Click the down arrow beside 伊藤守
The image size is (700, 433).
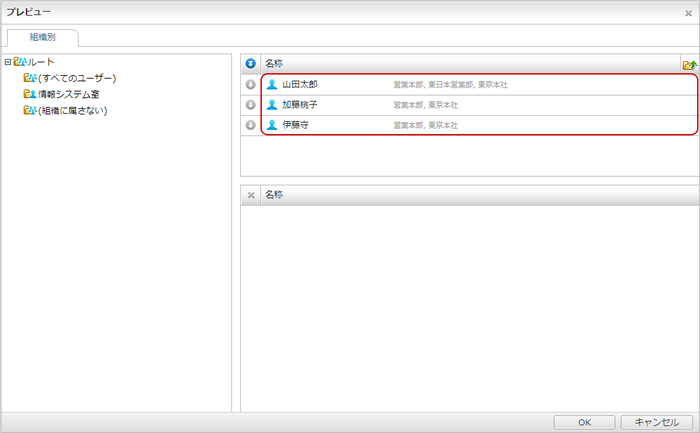click(251, 125)
